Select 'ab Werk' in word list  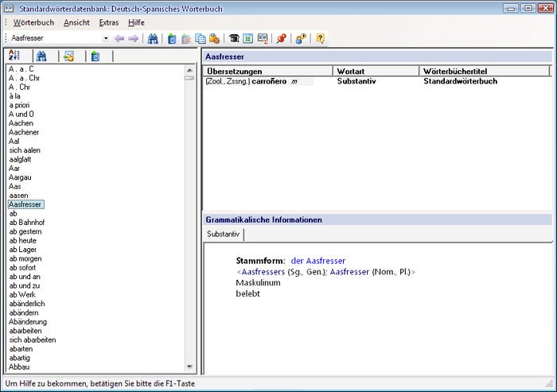click(22, 295)
